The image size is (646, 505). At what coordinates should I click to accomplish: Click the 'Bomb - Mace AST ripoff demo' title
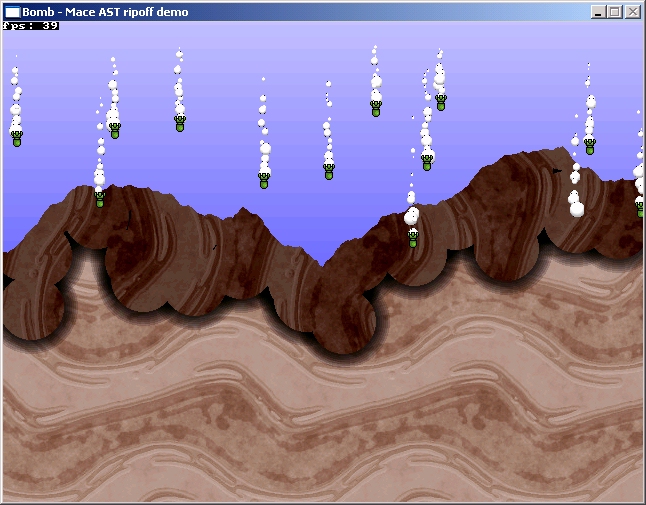(105, 12)
